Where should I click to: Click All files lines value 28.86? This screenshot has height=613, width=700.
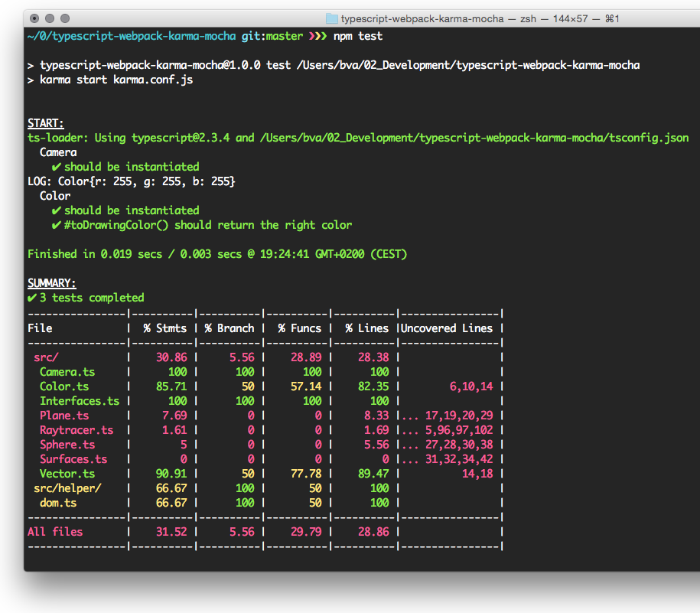(x=373, y=532)
